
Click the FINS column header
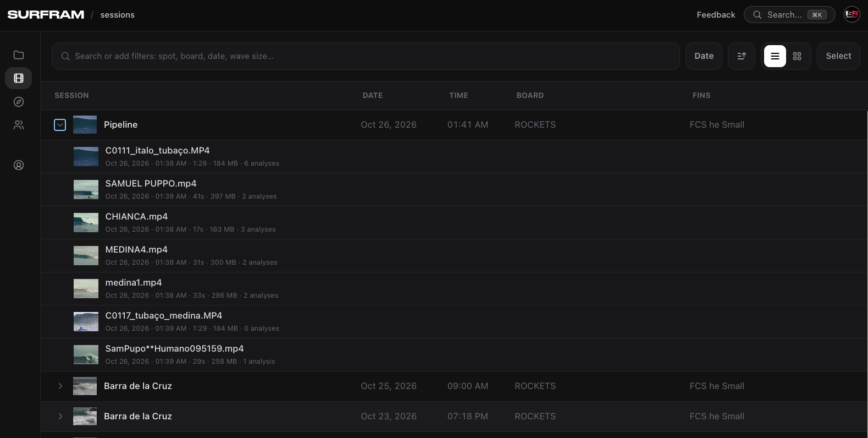point(701,96)
